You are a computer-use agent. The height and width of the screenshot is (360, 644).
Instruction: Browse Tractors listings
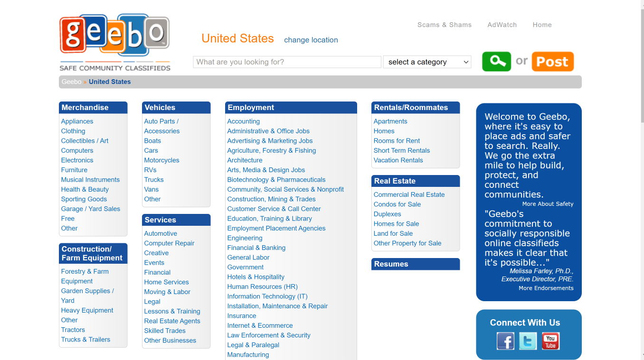point(73,330)
